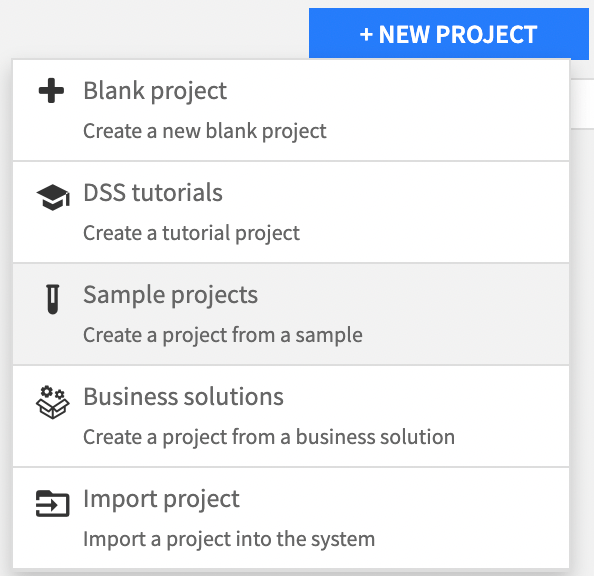594x576 pixels.
Task: Pick the highlighted Sample projects option
Action: click(x=291, y=314)
